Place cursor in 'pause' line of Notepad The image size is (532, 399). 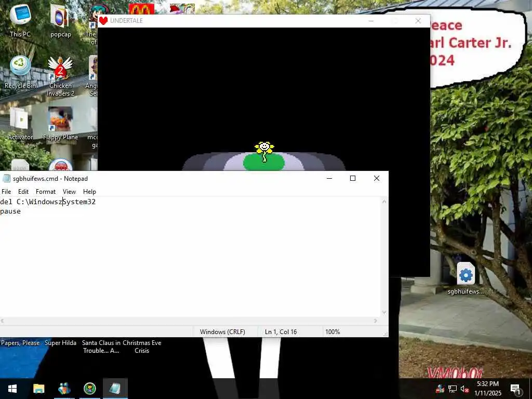point(10,211)
